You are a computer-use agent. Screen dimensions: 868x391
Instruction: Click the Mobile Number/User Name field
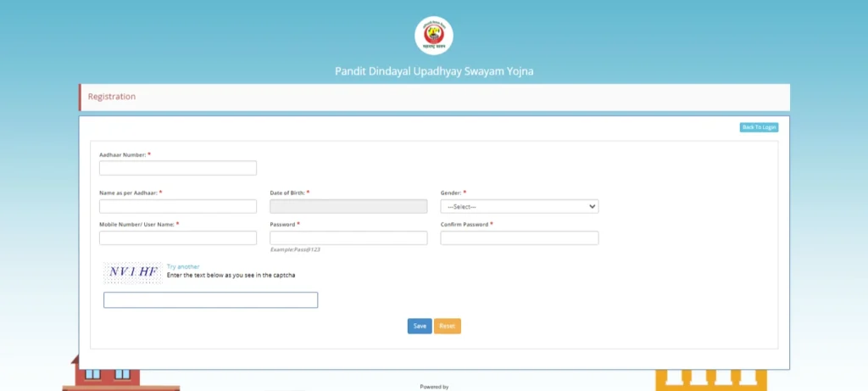[178, 238]
